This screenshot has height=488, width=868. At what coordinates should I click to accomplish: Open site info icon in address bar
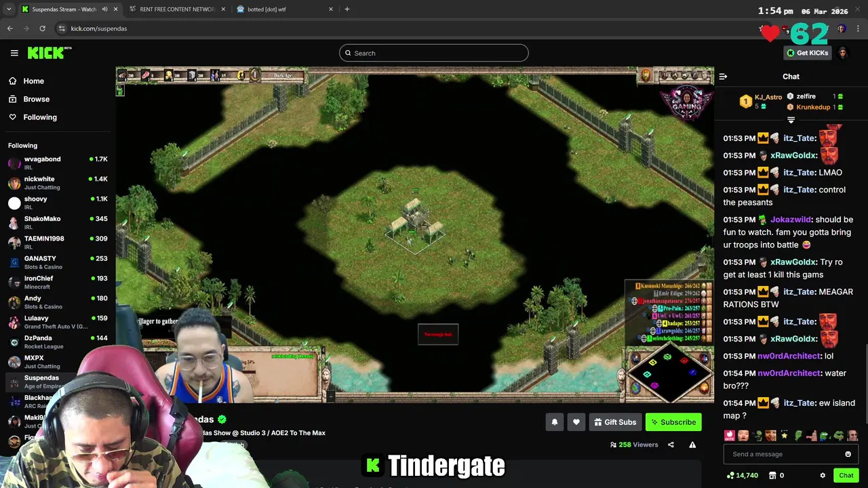62,28
